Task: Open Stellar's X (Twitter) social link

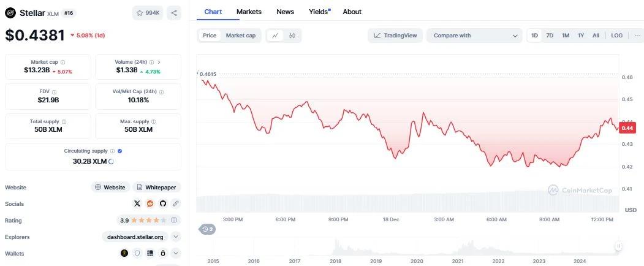Action: point(137,203)
